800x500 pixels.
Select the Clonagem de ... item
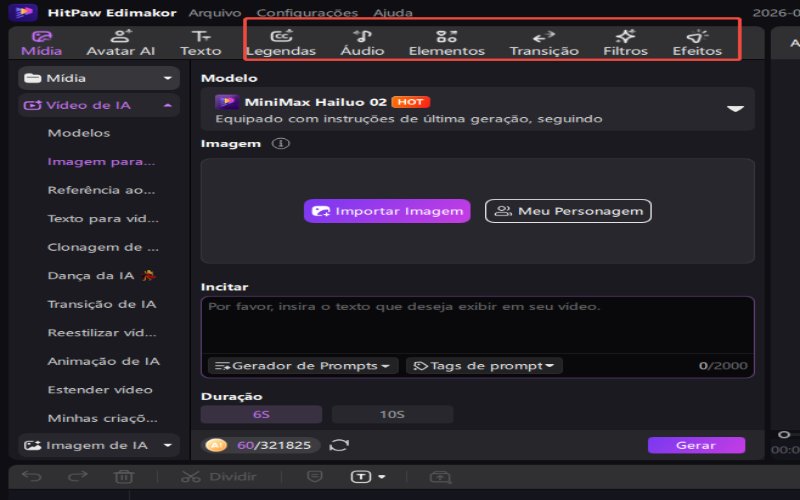(x=103, y=247)
